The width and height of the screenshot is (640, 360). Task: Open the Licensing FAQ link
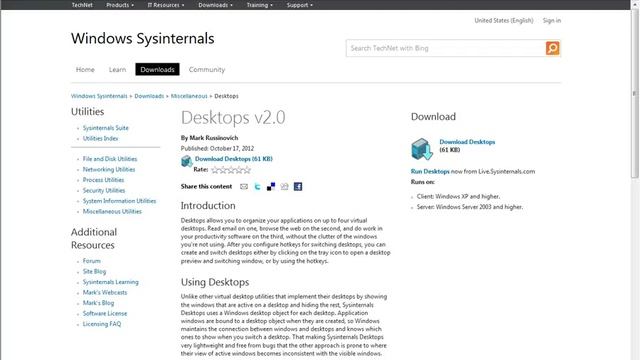pos(102,324)
